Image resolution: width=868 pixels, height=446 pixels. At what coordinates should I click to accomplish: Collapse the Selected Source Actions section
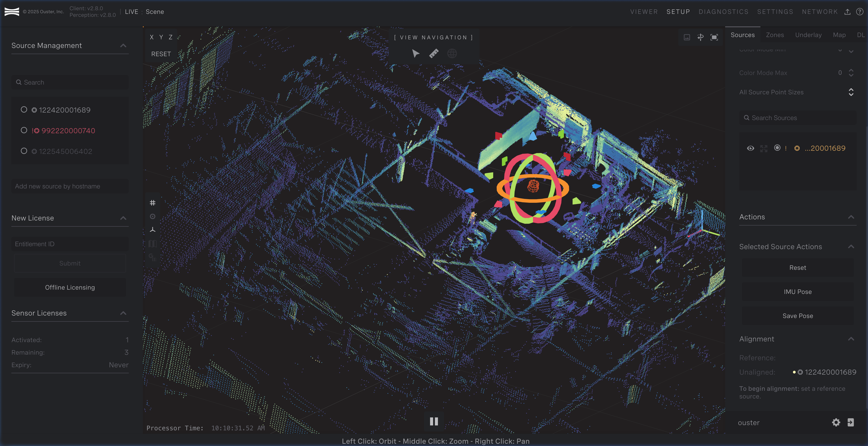851,247
